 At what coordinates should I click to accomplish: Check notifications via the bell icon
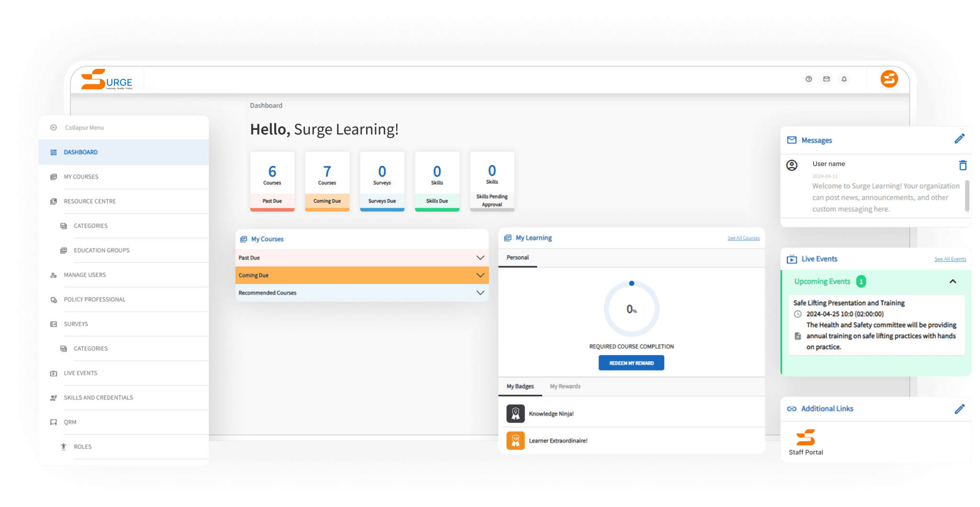pos(844,79)
